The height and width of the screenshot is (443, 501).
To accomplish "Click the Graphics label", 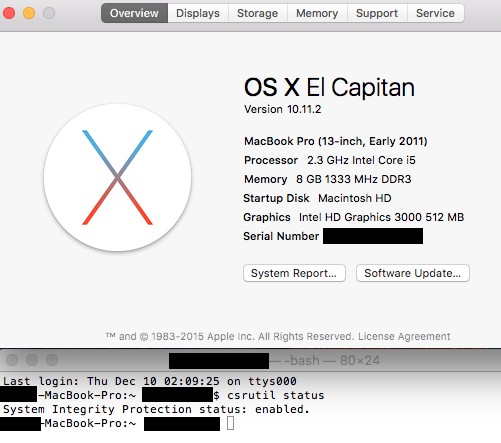I will [267, 217].
